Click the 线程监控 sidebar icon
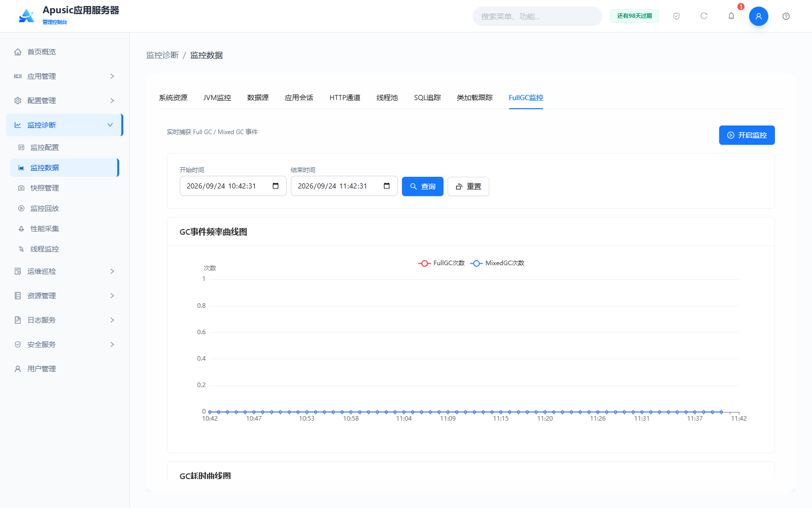Image resolution: width=812 pixels, height=508 pixels. [21, 249]
